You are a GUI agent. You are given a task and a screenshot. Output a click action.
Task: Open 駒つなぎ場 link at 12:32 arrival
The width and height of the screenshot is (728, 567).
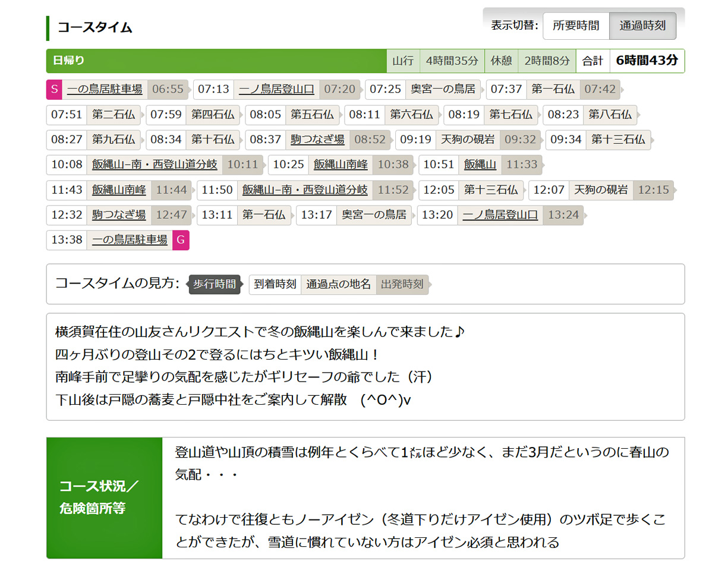click(x=119, y=215)
